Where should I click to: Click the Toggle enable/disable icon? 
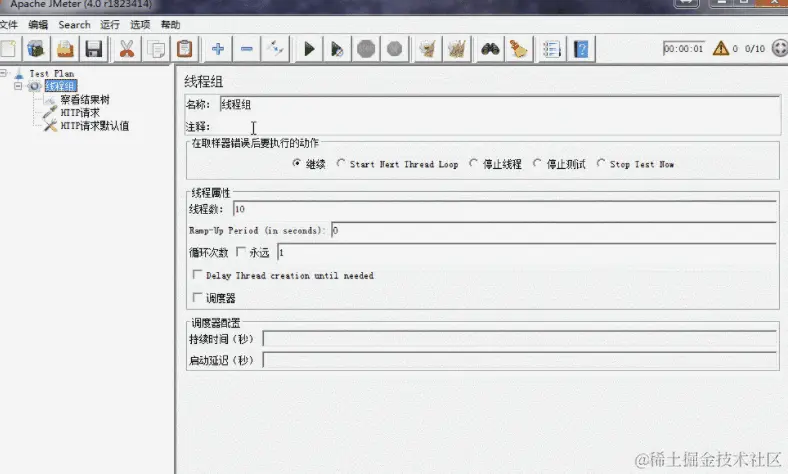tap(275, 49)
